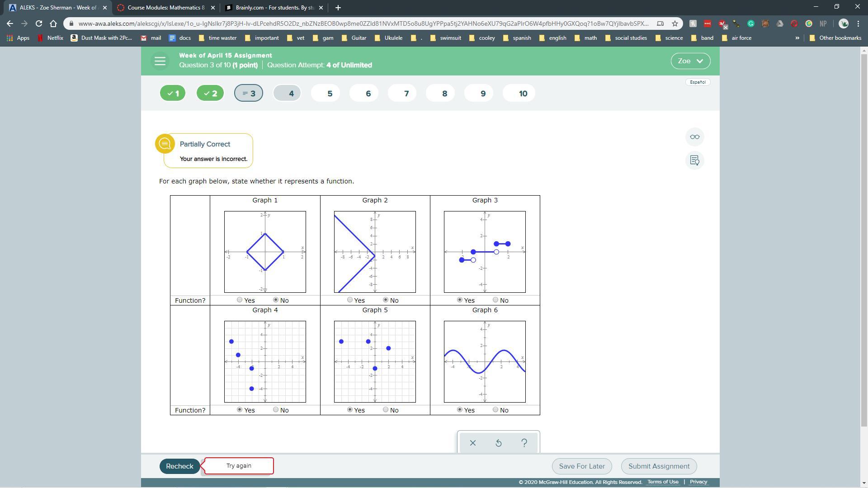This screenshot has width=868, height=488.
Task: Select No for Graph 3 function
Action: pos(495,300)
